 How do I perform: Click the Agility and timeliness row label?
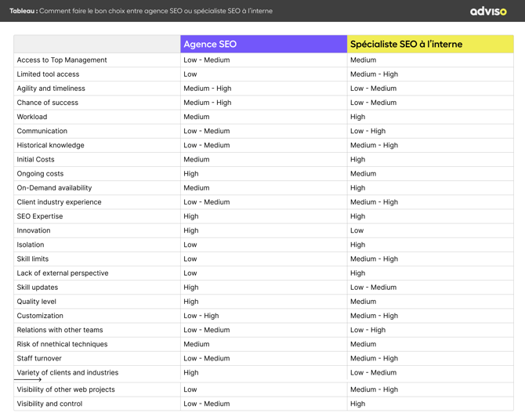coord(51,89)
